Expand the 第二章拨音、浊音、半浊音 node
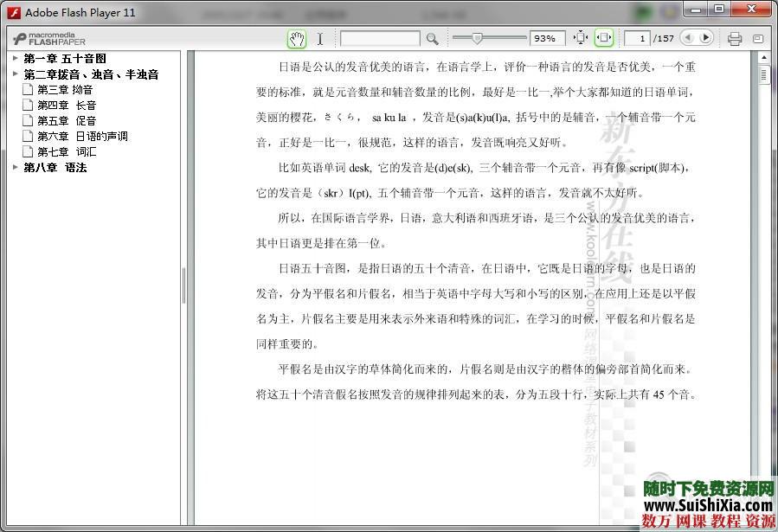Screen dimensions: 778x532 16,74
